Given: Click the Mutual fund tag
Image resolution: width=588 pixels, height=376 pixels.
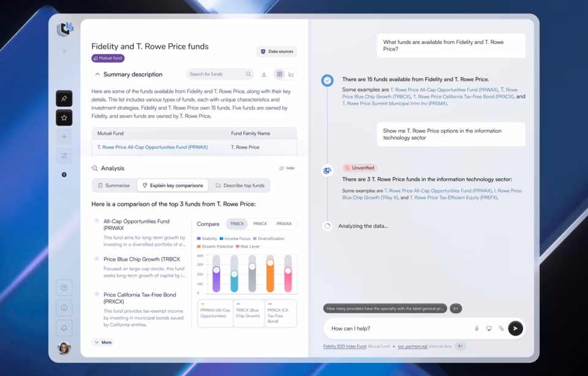Looking at the screenshot, I should [x=108, y=58].
